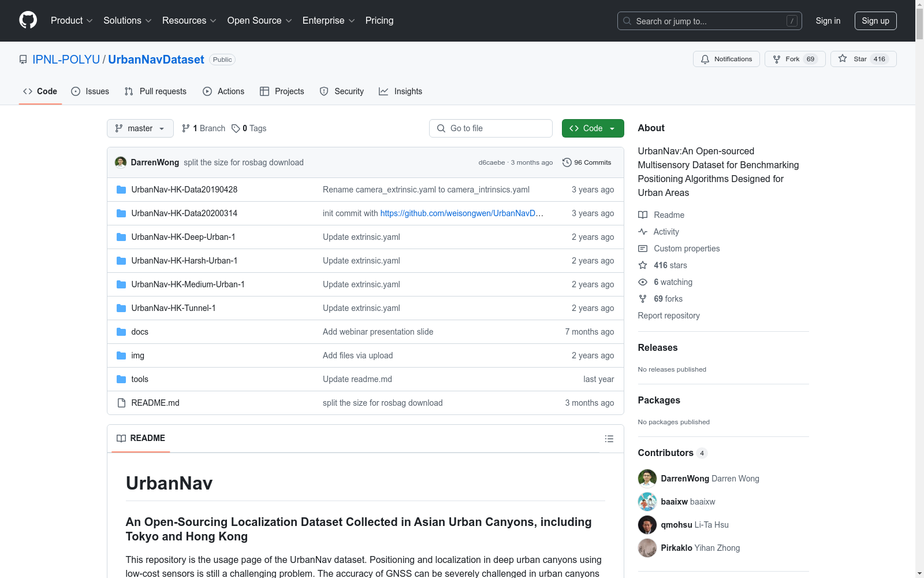Open the master branch selector dropdown
Image resolution: width=924 pixels, height=578 pixels.
coord(140,128)
